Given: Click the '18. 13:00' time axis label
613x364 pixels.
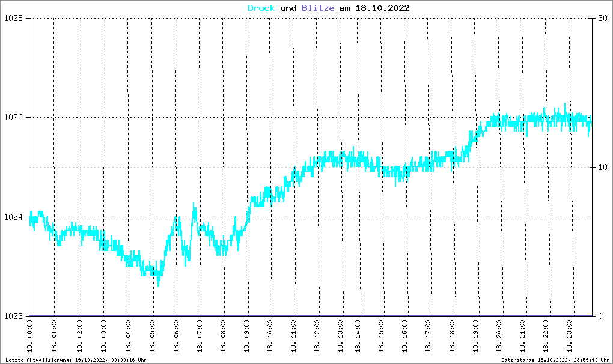Looking at the screenshot, I should [341, 336].
